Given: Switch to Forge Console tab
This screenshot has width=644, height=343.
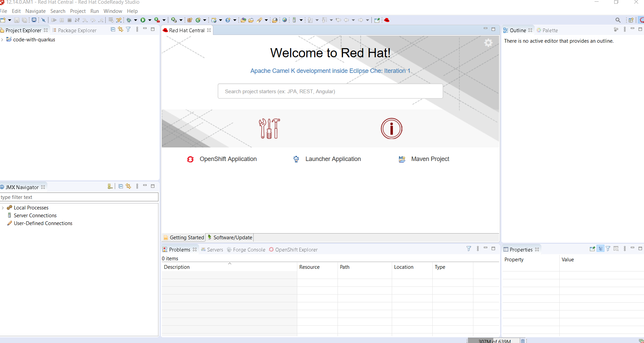Looking at the screenshot, I should tap(246, 250).
